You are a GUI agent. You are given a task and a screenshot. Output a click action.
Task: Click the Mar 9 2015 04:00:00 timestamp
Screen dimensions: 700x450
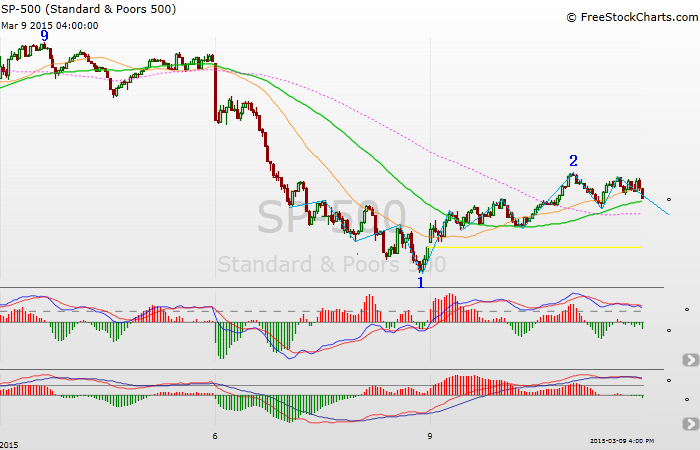point(50,25)
